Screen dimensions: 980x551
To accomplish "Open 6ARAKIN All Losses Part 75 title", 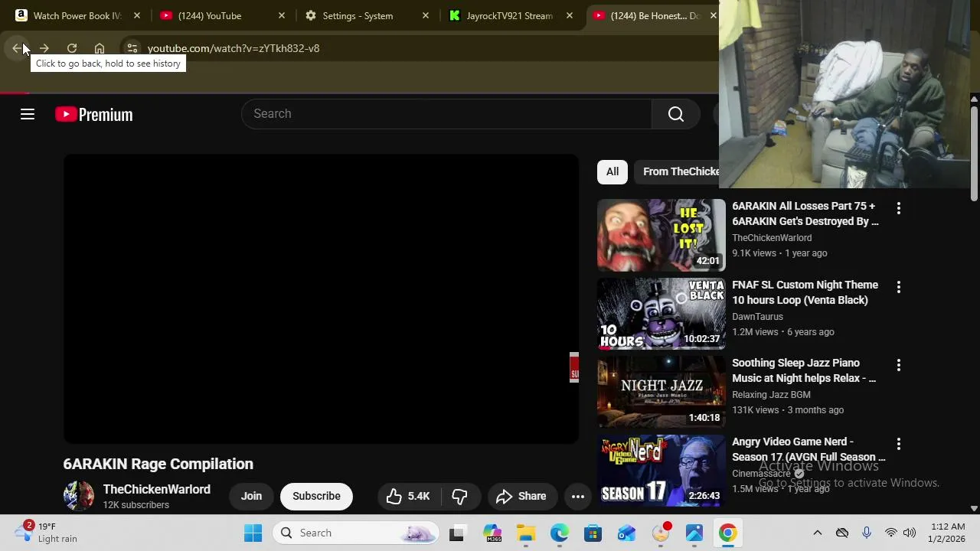I will click(805, 214).
